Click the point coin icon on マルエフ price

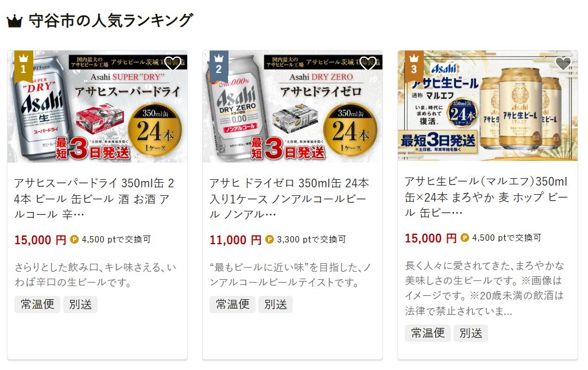(465, 238)
